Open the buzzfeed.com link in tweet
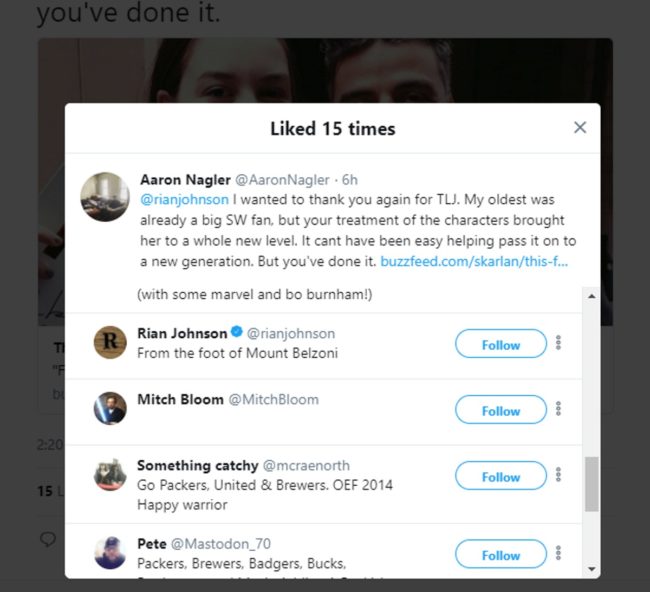The image size is (650, 592). 475,261
